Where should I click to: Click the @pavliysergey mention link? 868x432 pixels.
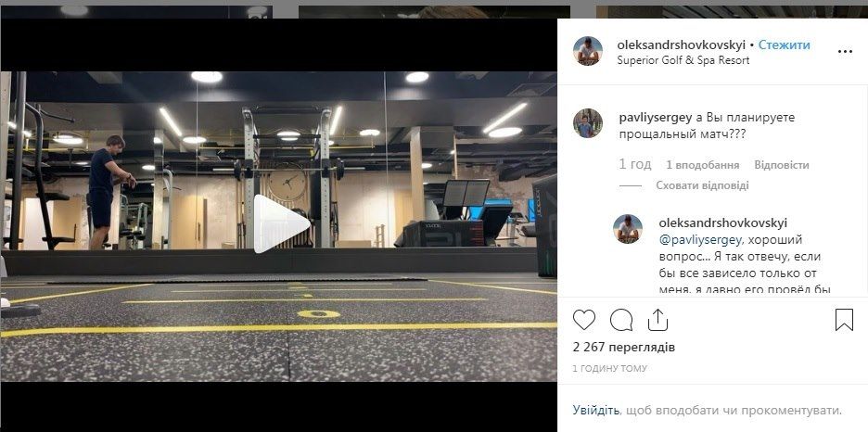click(699, 240)
